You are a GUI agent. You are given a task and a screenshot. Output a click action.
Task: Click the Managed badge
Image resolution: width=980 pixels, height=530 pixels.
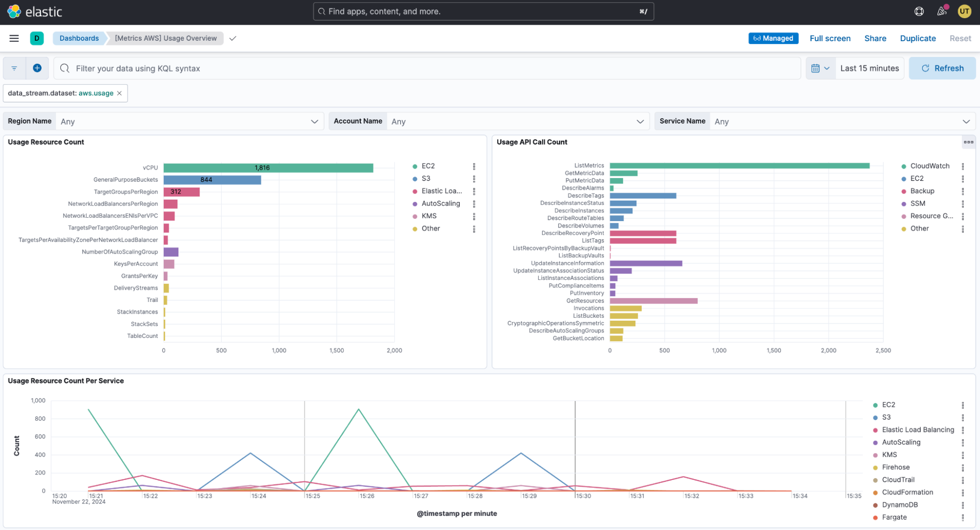[773, 38]
